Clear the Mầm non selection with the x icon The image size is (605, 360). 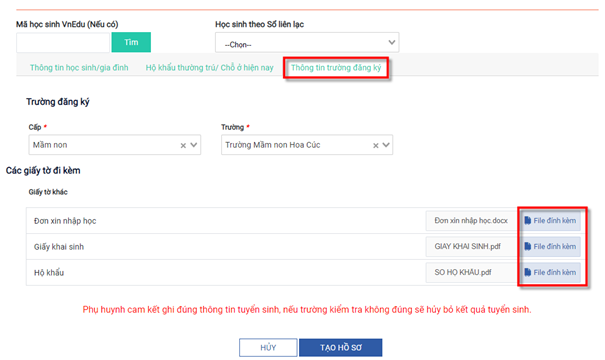(x=183, y=145)
